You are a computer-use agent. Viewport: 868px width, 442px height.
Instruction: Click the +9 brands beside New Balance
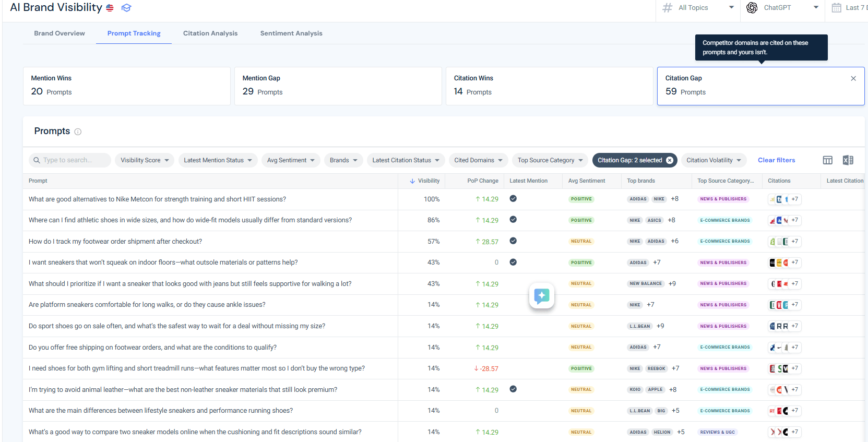pyautogui.click(x=672, y=284)
